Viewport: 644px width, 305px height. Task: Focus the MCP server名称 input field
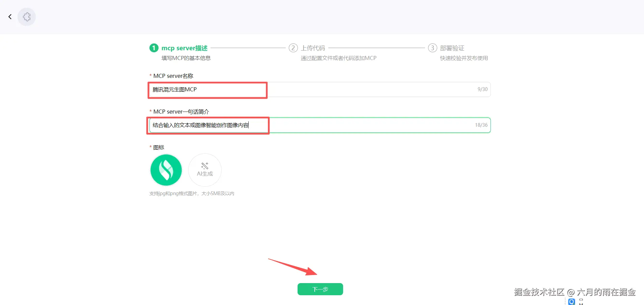(320, 89)
